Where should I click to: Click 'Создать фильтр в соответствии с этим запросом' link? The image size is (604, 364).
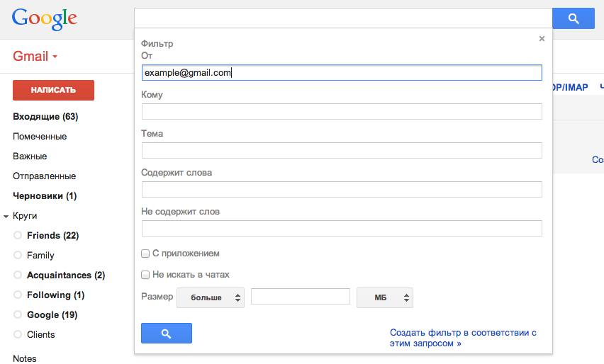coord(462,338)
